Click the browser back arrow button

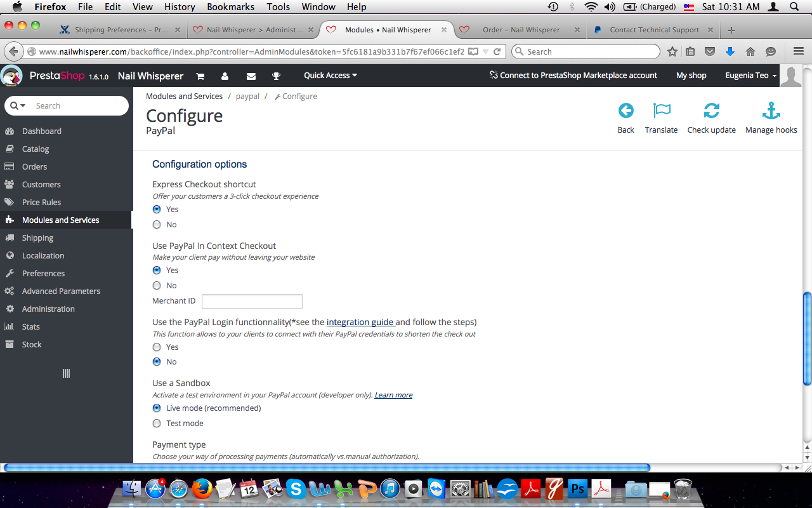[14, 51]
